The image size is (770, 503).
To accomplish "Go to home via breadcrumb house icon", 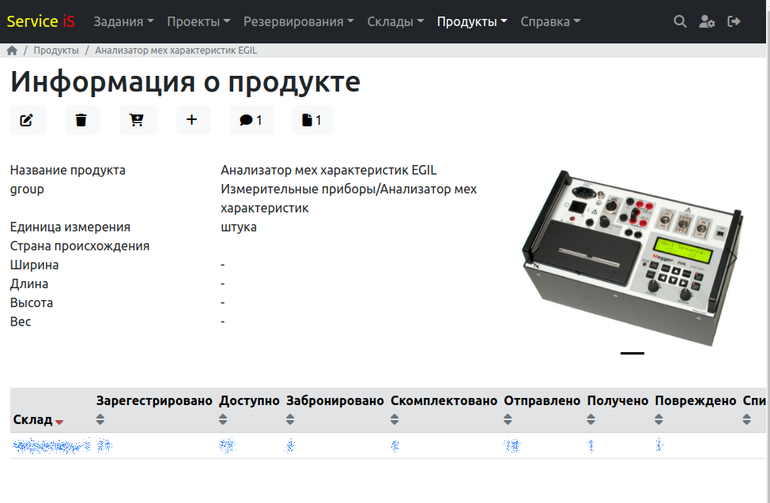I will (12, 50).
